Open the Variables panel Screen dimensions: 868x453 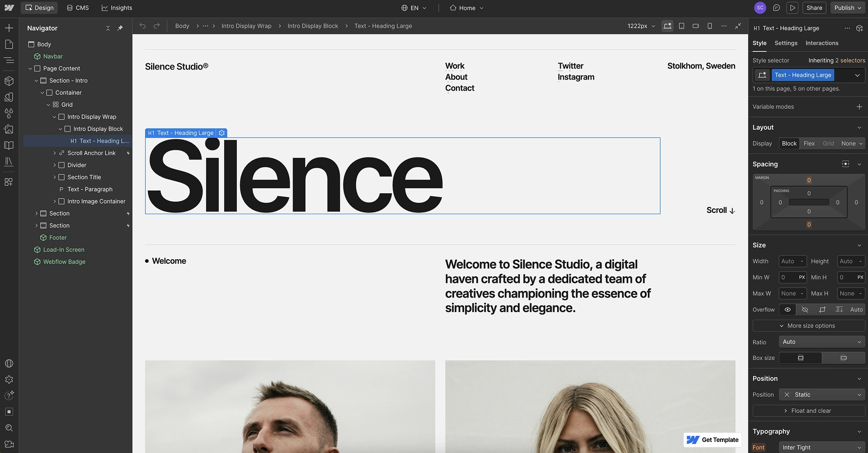pyautogui.click(x=9, y=97)
